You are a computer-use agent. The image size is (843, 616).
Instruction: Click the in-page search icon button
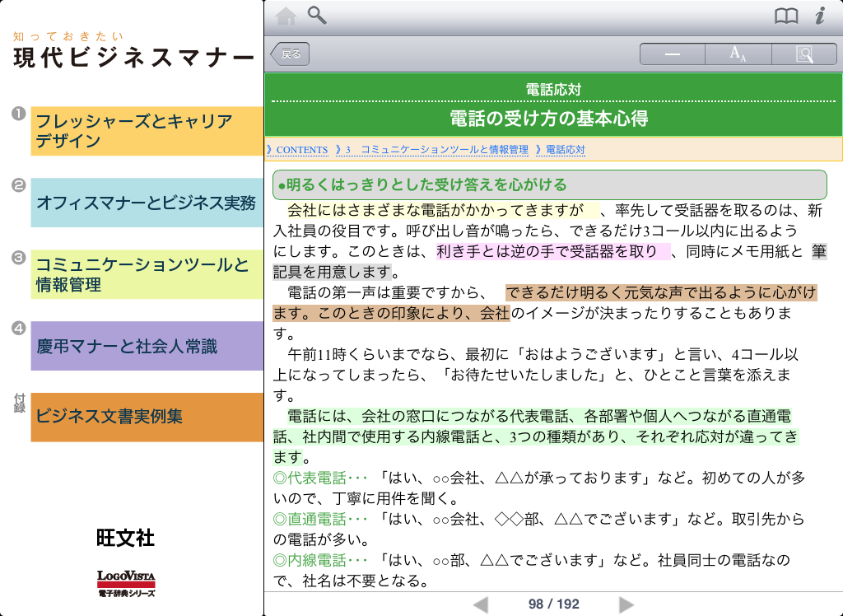pyautogui.click(x=803, y=54)
